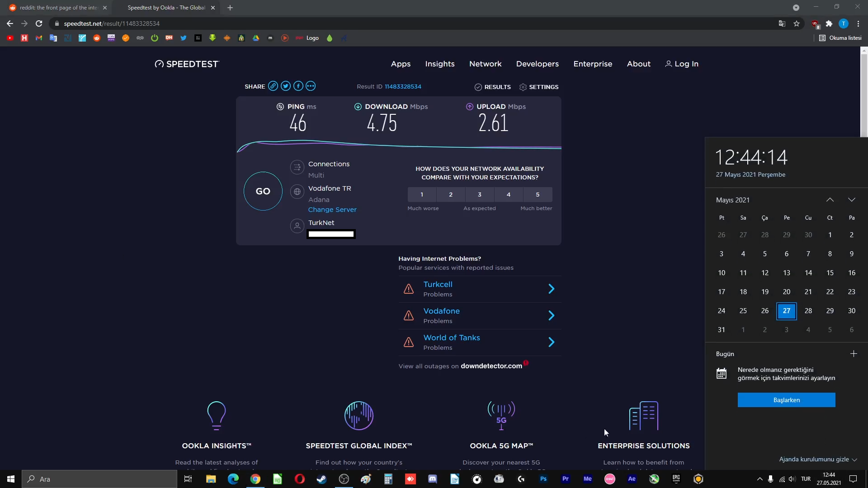The height and width of the screenshot is (488, 868).
Task: Go to previous month in calendar
Action: point(830,200)
